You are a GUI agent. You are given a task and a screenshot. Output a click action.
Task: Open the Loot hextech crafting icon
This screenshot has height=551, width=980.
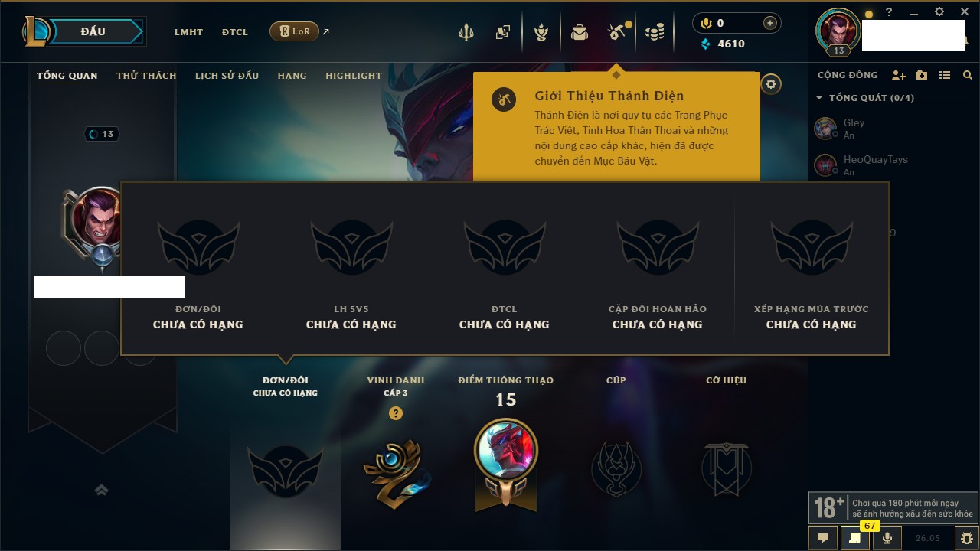(x=541, y=32)
